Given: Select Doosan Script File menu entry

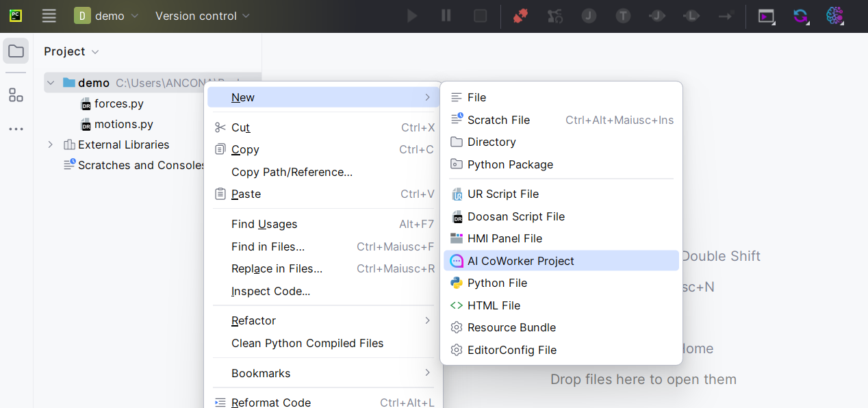Looking at the screenshot, I should (515, 216).
